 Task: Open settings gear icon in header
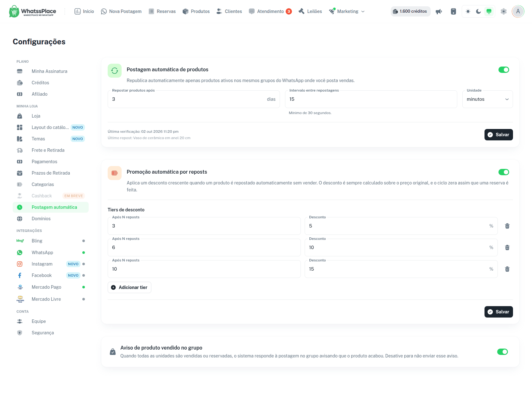tap(503, 11)
